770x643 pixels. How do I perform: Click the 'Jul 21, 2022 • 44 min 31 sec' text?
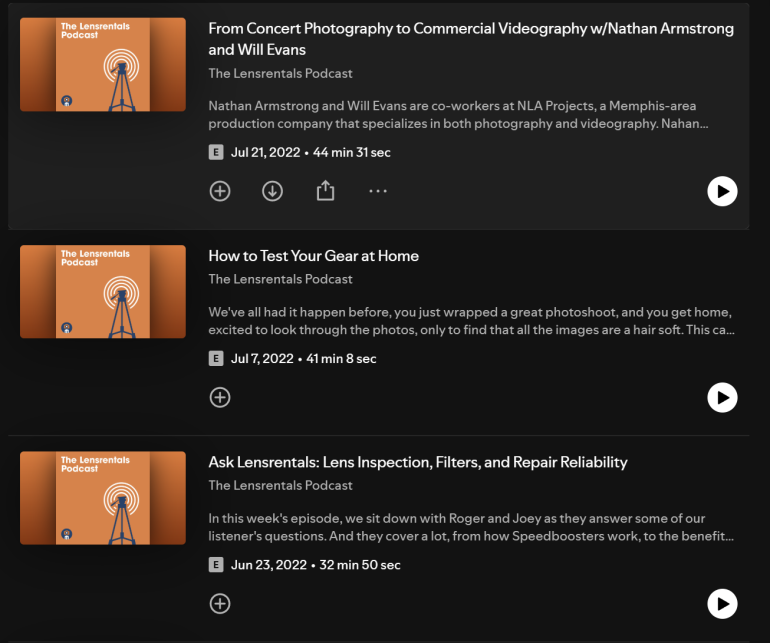click(x=311, y=152)
